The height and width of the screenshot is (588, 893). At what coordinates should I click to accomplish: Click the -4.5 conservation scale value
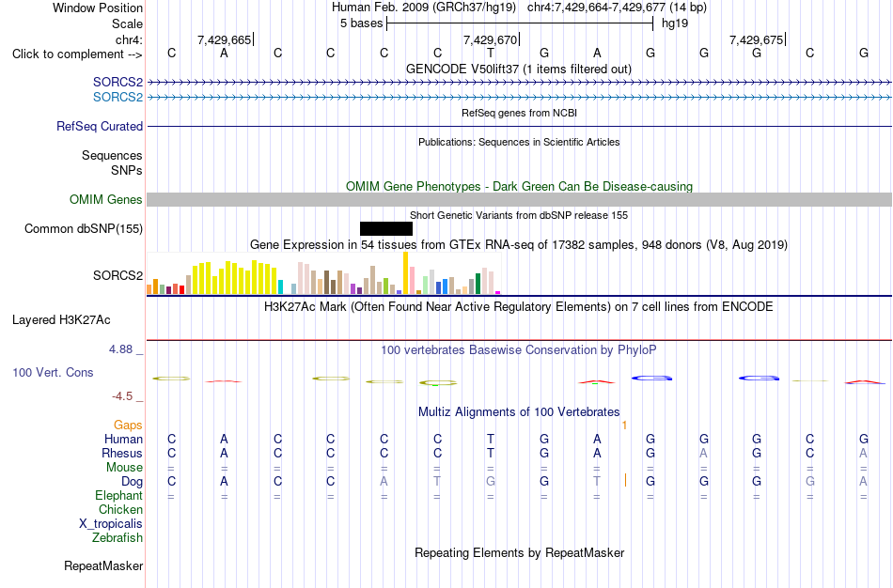[x=122, y=396]
